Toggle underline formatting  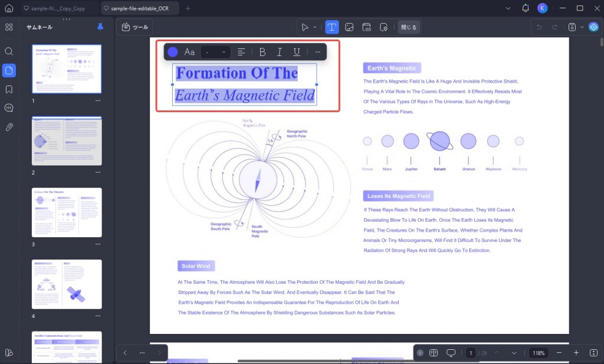(x=297, y=52)
